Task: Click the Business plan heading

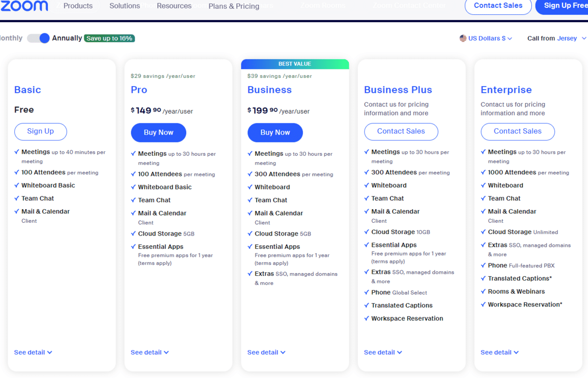Action: tap(269, 90)
